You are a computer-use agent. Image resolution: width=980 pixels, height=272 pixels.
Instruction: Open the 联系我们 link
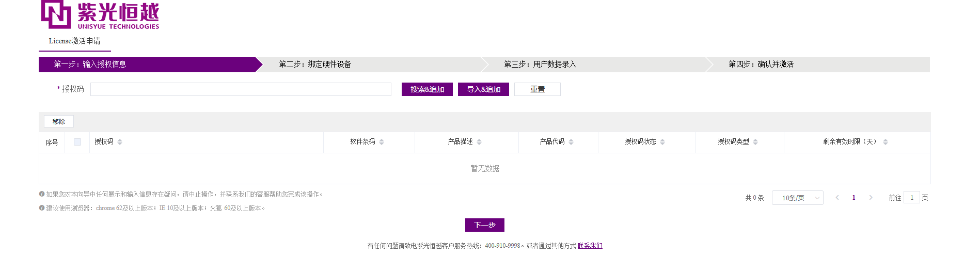(590, 246)
